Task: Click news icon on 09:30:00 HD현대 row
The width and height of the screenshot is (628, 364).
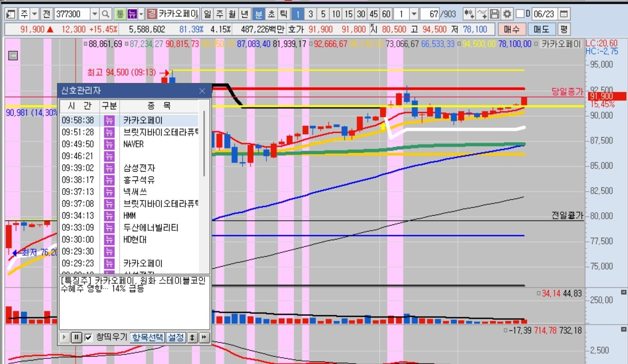Action: click(109, 240)
